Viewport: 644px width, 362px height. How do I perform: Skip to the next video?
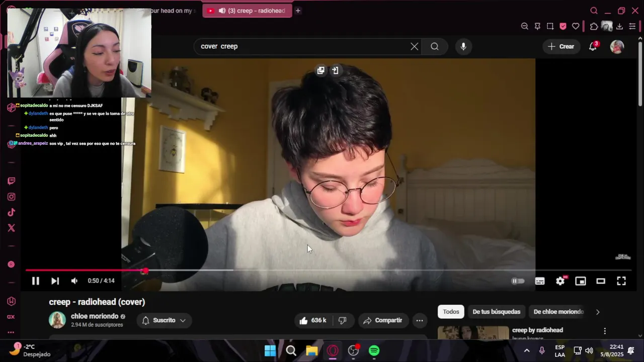tap(55, 281)
